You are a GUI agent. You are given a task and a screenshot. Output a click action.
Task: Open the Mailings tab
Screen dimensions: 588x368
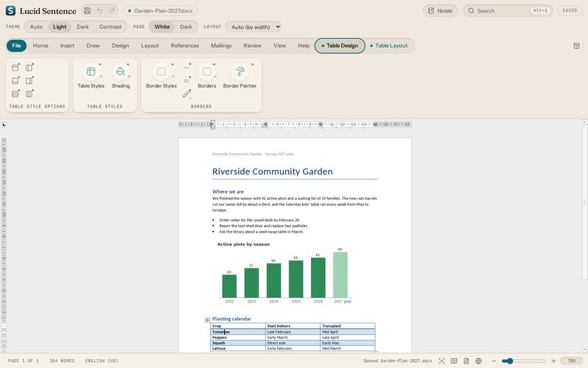(x=221, y=46)
